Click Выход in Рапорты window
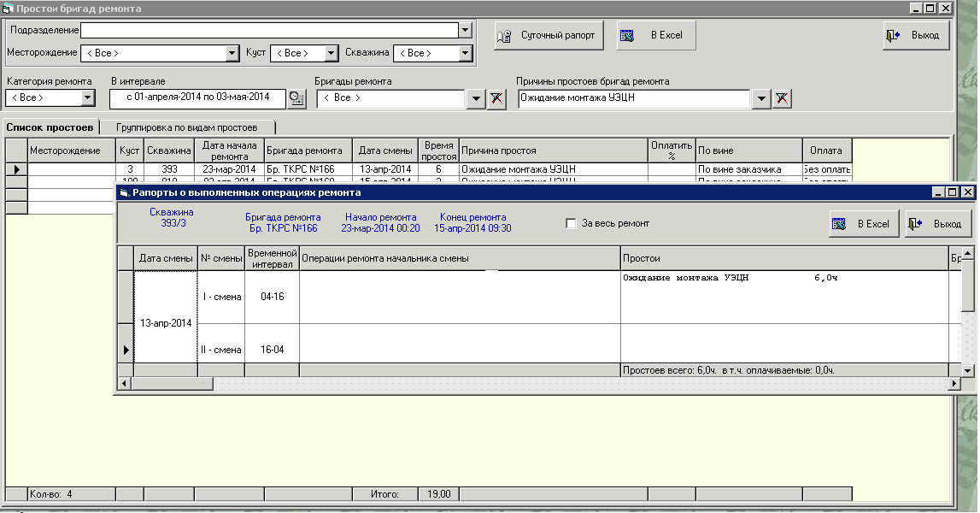This screenshot has height=513, width=980. click(x=937, y=224)
